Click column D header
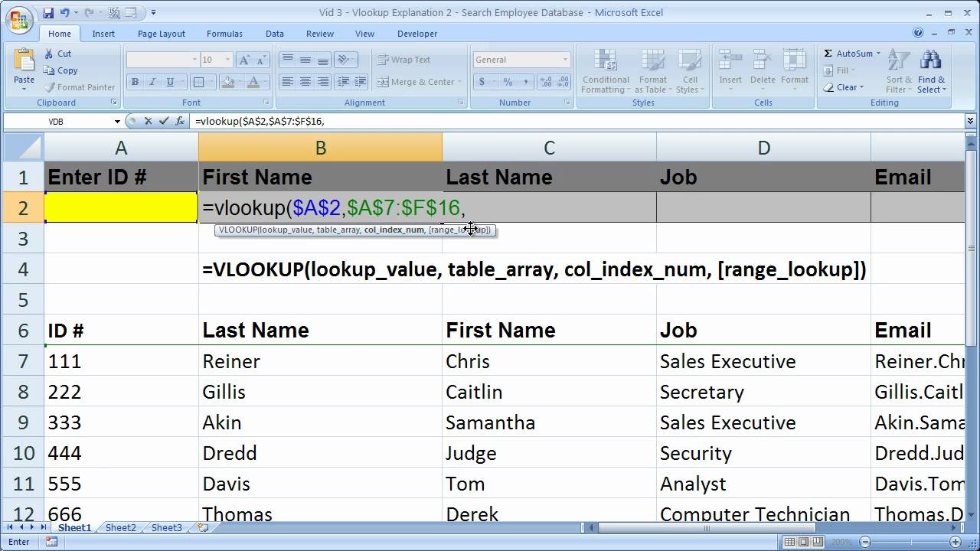This screenshot has height=551, width=980. [x=763, y=147]
